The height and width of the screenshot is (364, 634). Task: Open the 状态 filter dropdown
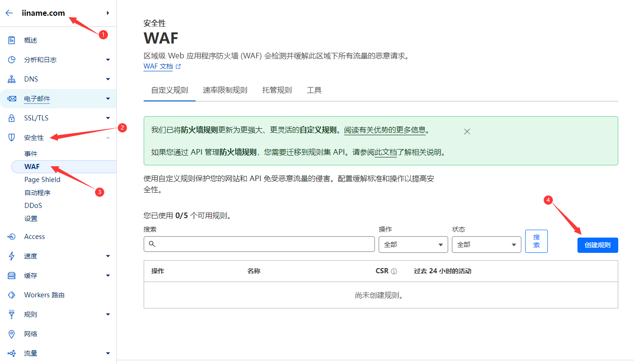point(486,245)
